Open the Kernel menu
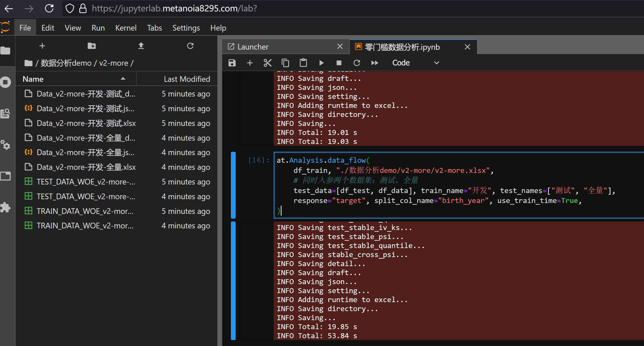This screenshot has height=346, width=644. [126, 28]
